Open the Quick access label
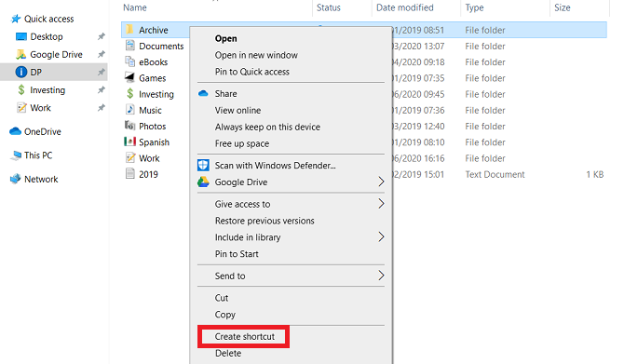Screen dimensions: 624x364 (x=49, y=19)
